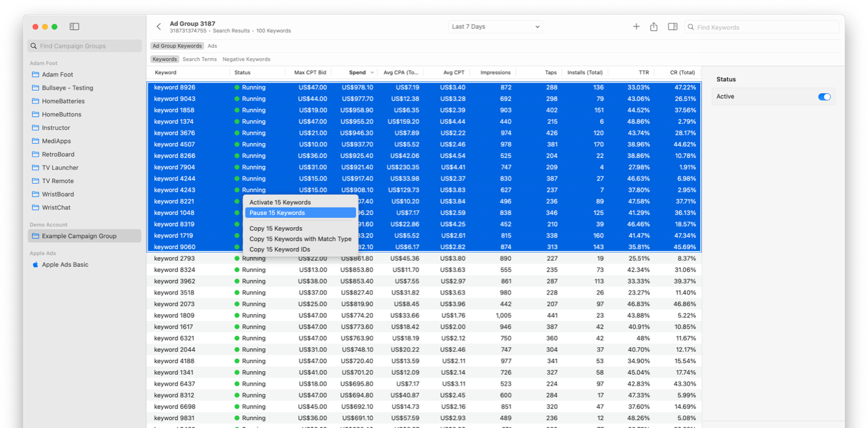Switch to Search Terms tab
Screen dimensions: 868x428
click(200, 59)
